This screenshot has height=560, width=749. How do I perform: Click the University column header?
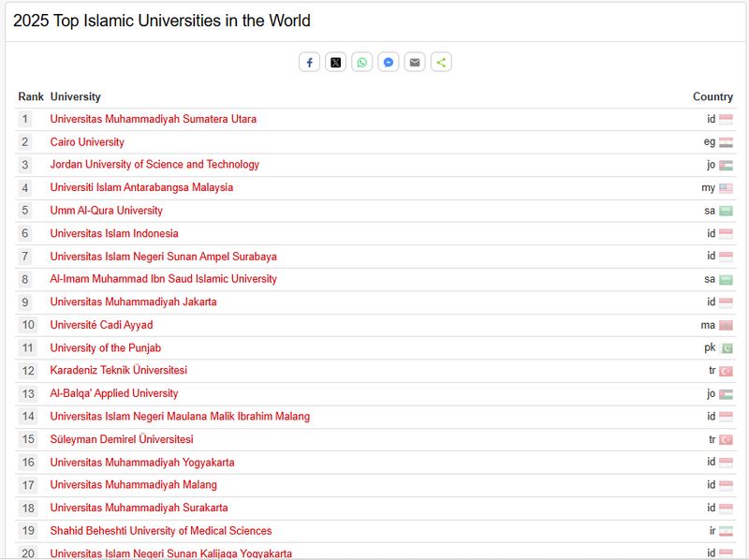(76, 96)
